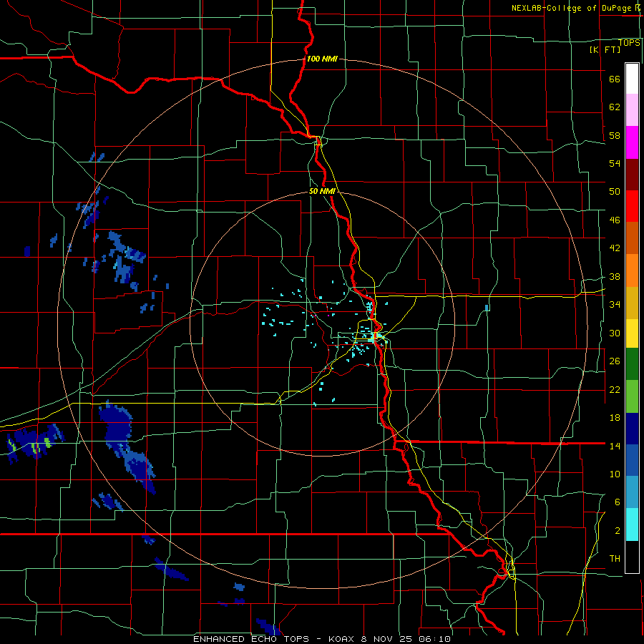
Task: Click the gold swatch near 34
Action: point(632,303)
